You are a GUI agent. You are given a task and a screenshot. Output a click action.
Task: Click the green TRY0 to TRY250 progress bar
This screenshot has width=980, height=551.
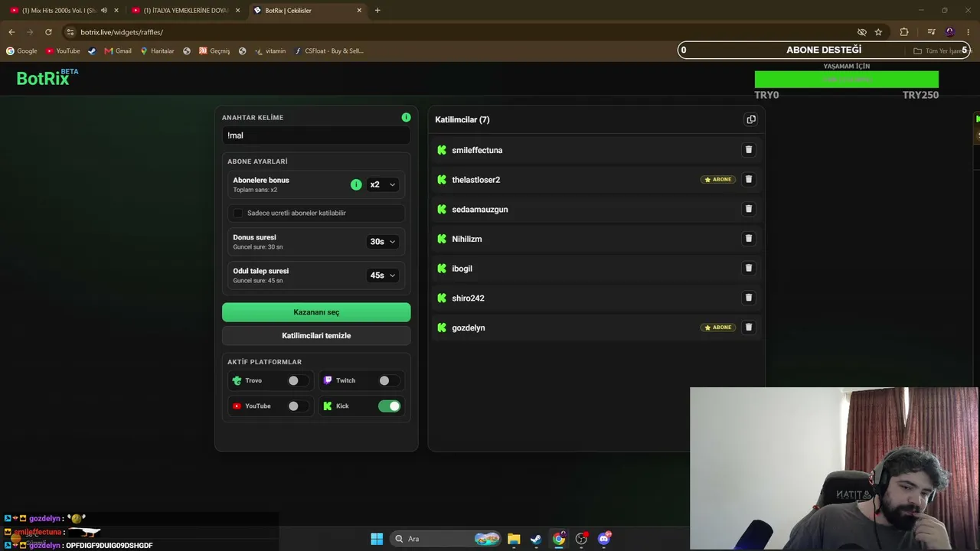(847, 80)
